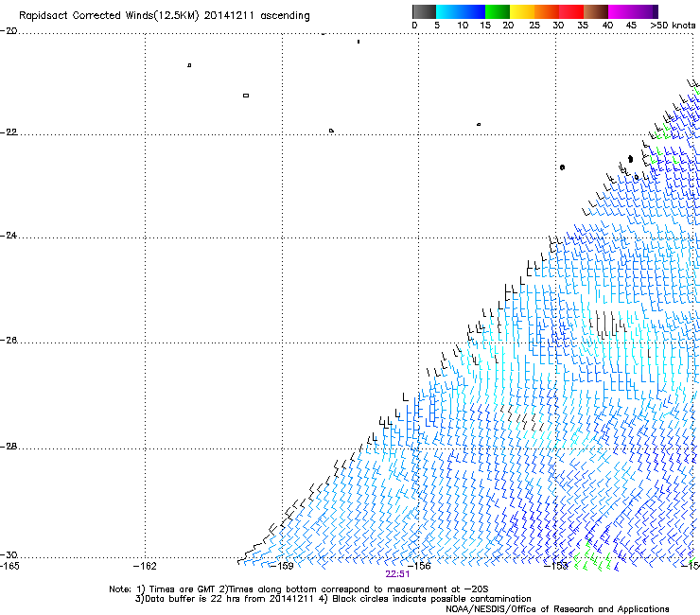Click the longitude label '-156'
Viewport: 700px width, 615px height.
[419, 566]
